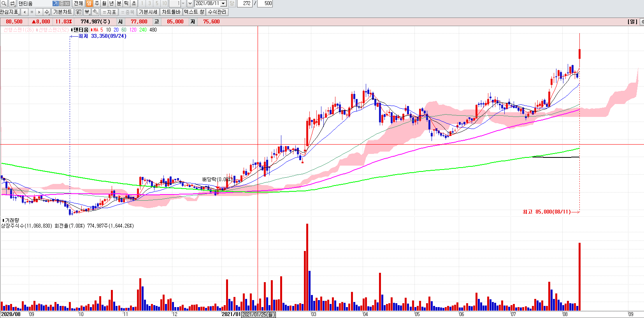Toggle the 차트툴바 chart toolbar
Screen dimensions: 644x318
(171, 12)
